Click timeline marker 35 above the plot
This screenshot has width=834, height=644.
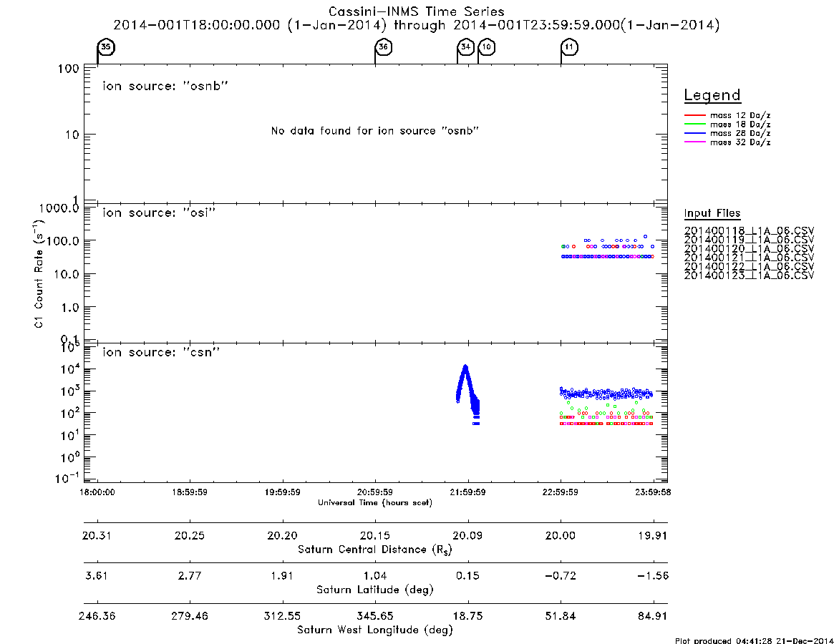106,47
